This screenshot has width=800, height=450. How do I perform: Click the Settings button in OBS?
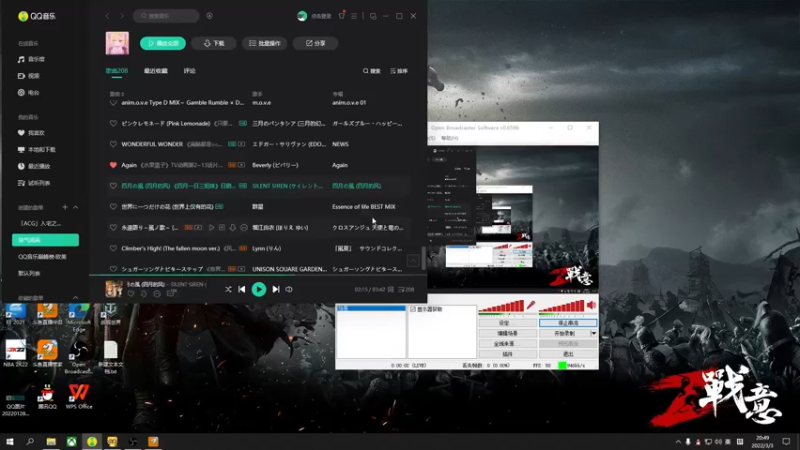pos(507,323)
